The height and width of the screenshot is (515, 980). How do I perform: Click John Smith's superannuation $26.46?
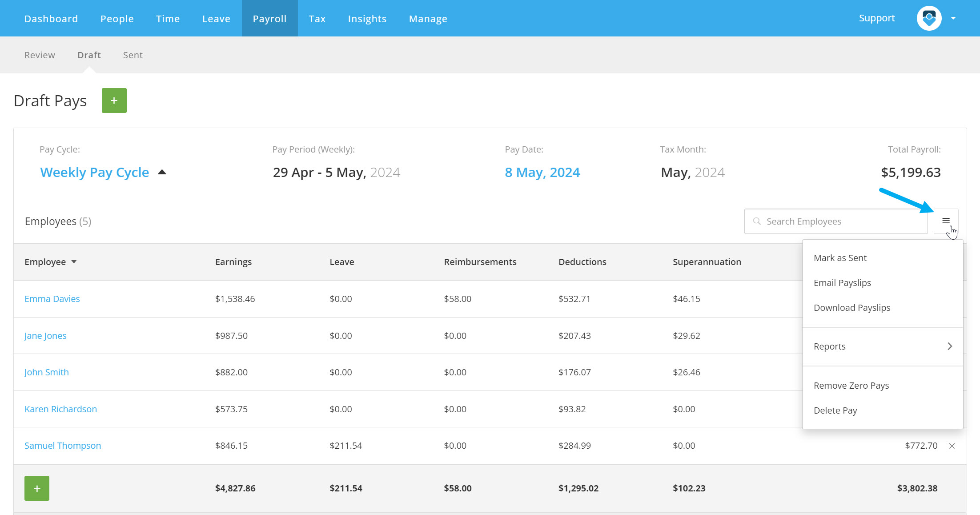click(687, 372)
